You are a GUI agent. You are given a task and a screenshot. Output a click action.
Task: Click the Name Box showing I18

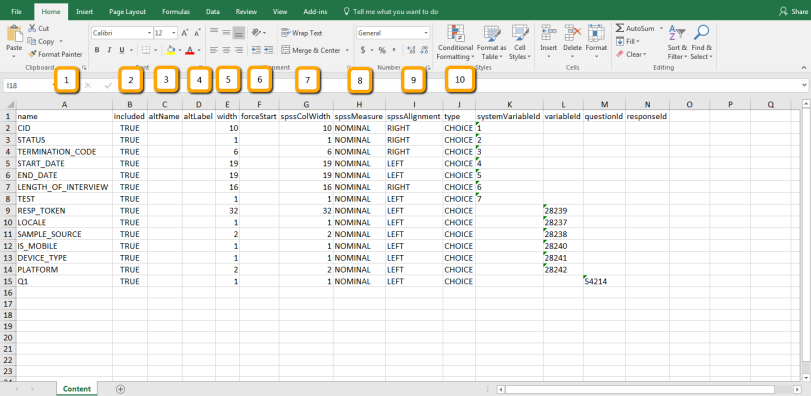pos(30,85)
